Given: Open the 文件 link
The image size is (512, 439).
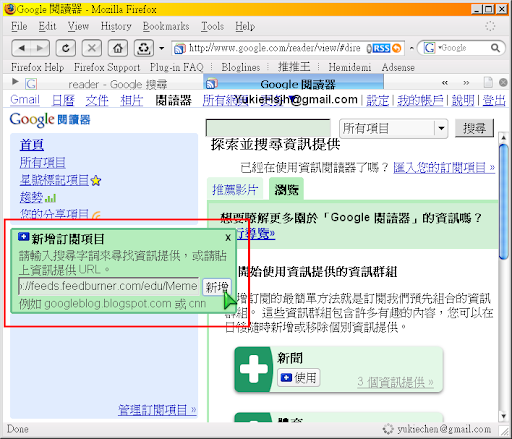Looking at the screenshot, I should click(97, 100).
